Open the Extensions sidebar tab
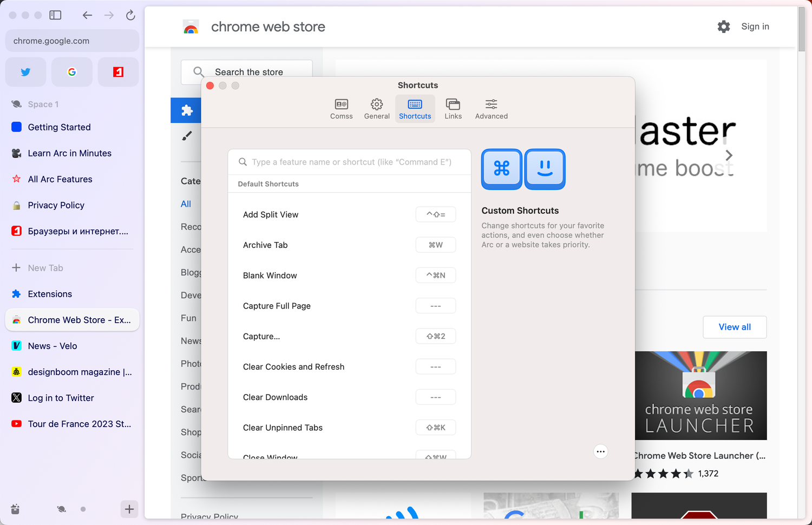The image size is (812, 525). coord(72,294)
